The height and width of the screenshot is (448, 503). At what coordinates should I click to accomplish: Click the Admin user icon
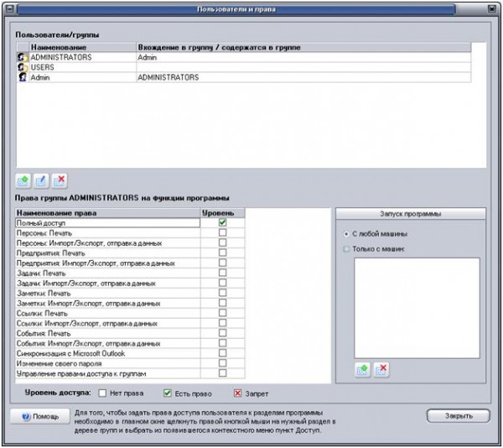tap(23, 77)
